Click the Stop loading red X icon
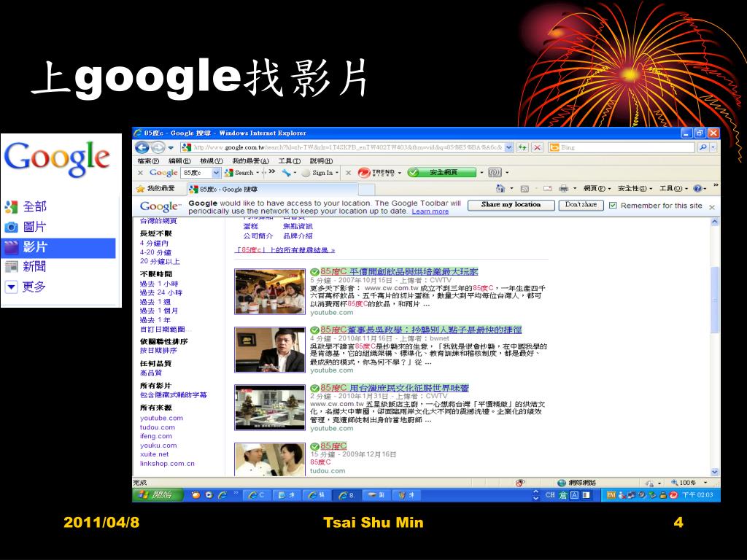 pyautogui.click(x=538, y=147)
